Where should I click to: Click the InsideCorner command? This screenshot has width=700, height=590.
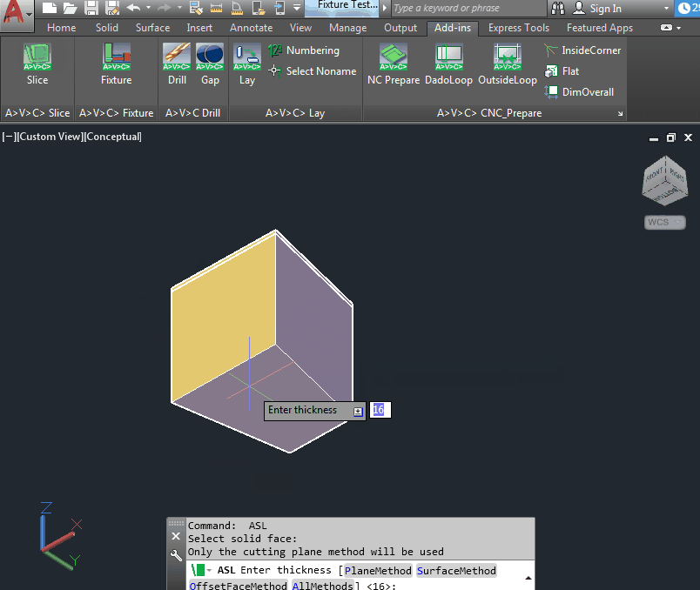click(x=582, y=50)
